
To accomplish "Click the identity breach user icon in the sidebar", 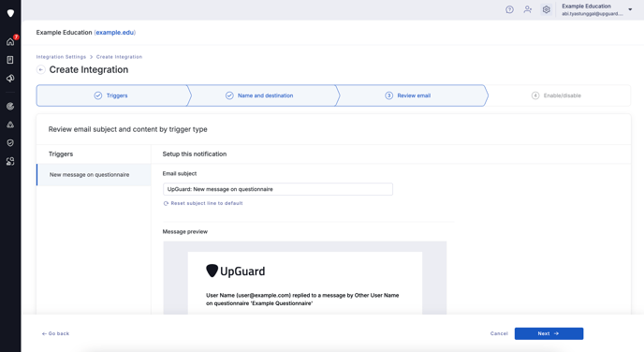I will click(x=10, y=161).
